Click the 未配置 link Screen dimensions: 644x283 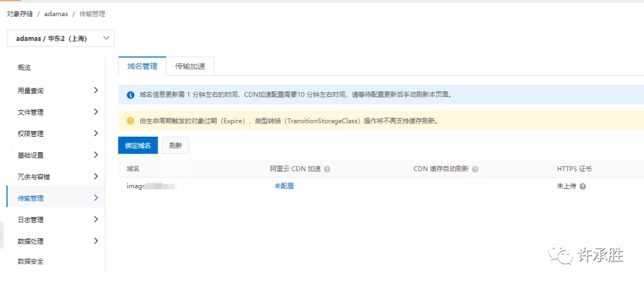[284, 186]
